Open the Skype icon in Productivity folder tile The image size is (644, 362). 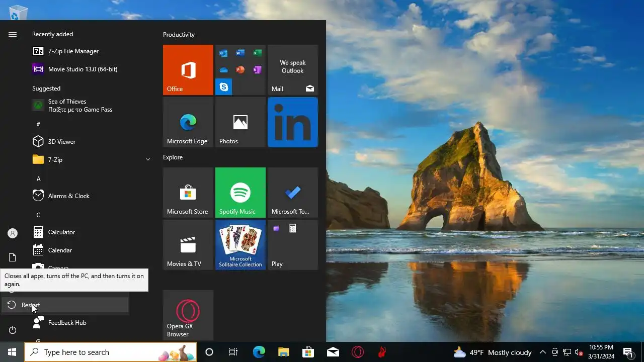pos(223,87)
